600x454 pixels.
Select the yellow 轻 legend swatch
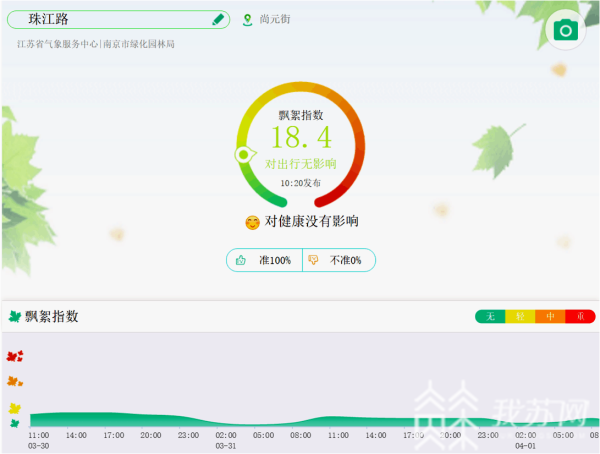520,317
